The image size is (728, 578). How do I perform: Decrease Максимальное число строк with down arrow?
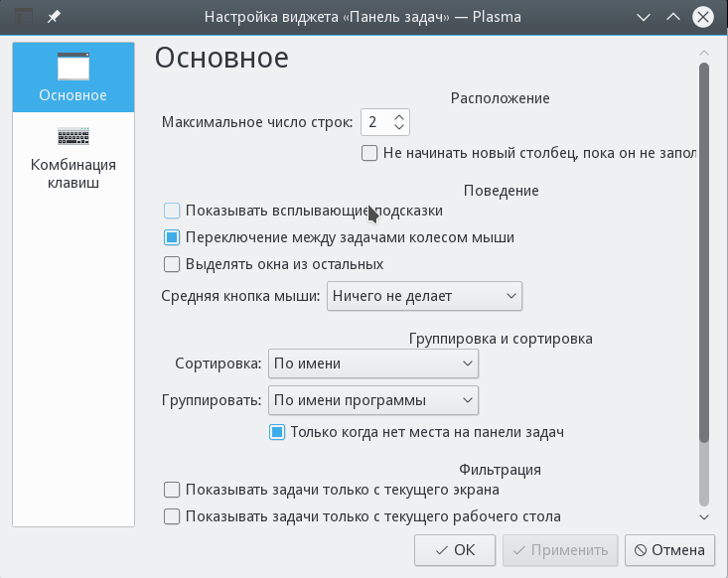(398, 128)
